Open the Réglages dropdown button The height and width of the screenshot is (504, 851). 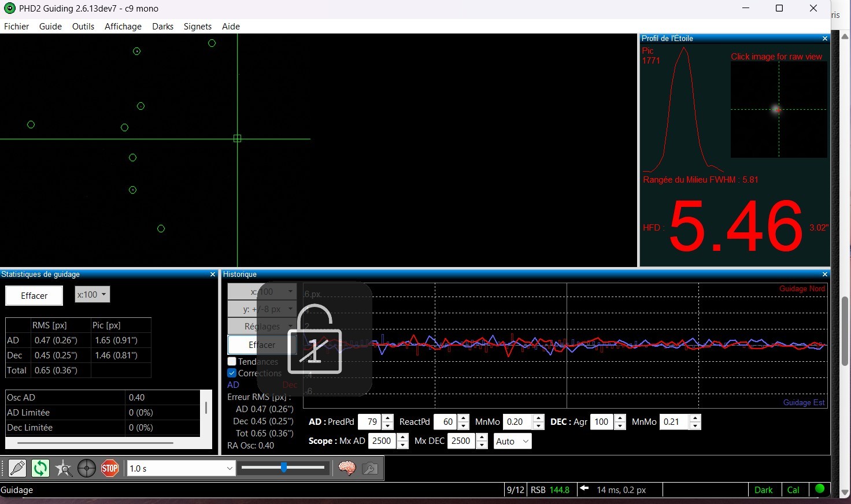pos(262,326)
